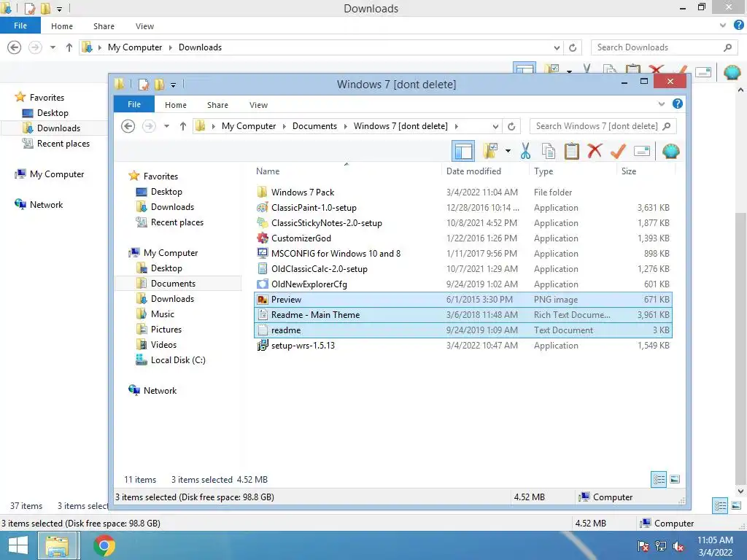Open Music in front window navigation tree

163,314
